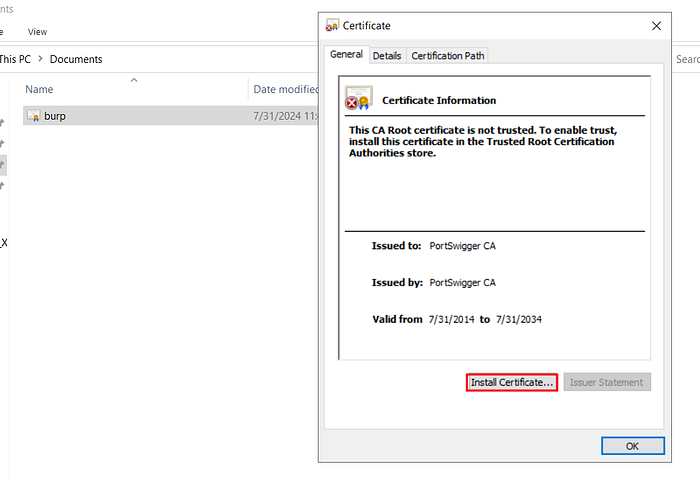The width and height of the screenshot is (700, 478).
Task: Click the Certificate dialog title bar icon
Action: coord(332,25)
